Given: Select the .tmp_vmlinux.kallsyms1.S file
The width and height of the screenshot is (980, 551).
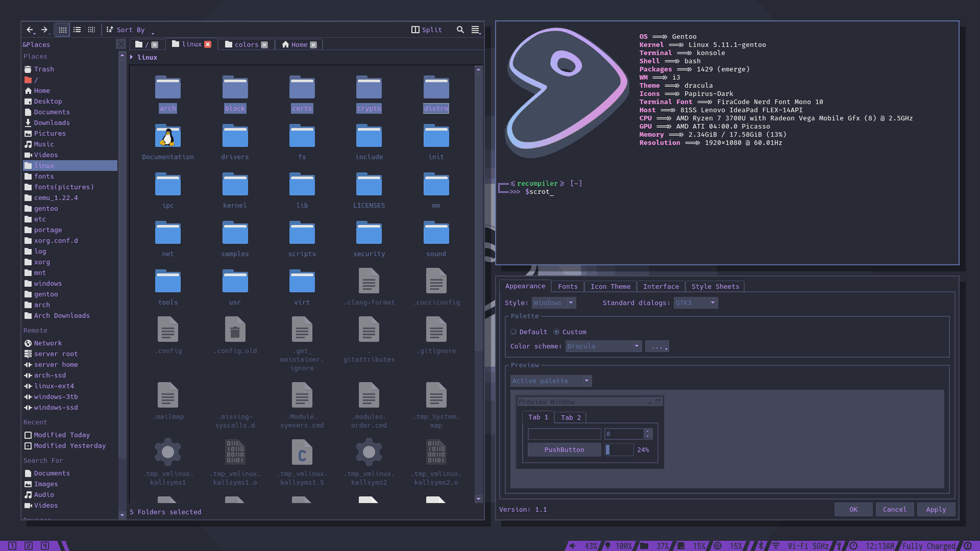Looking at the screenshot, I should (302, 462).
